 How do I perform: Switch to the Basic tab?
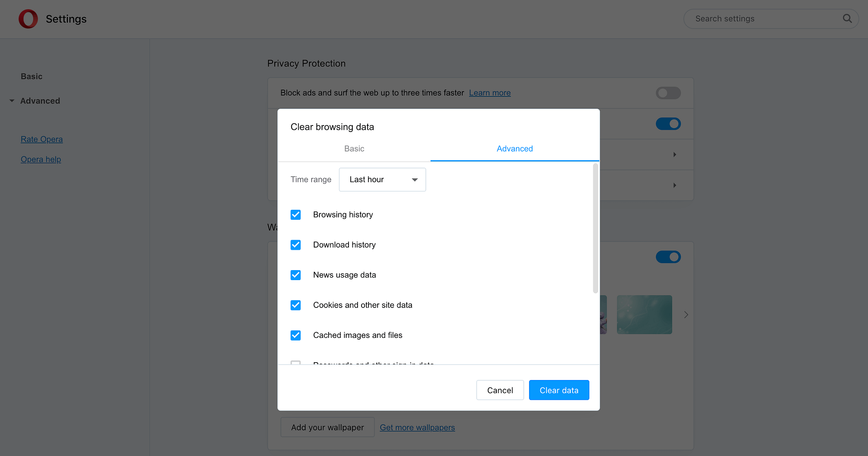[354, 149]
